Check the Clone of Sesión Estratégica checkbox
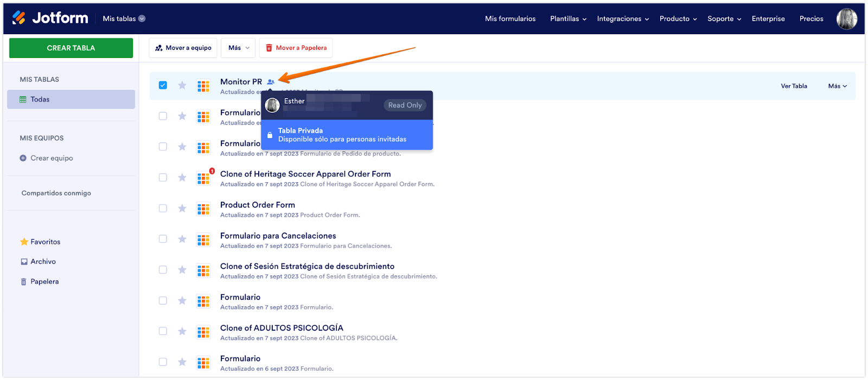Image resolution: width=868 pixels, height=380 pixels. point(163,269)
